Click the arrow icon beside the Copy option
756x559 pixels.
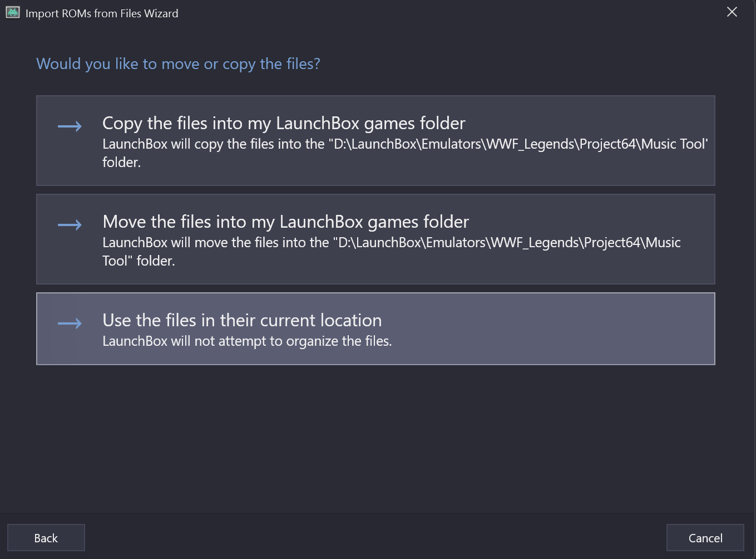[70, 126]
